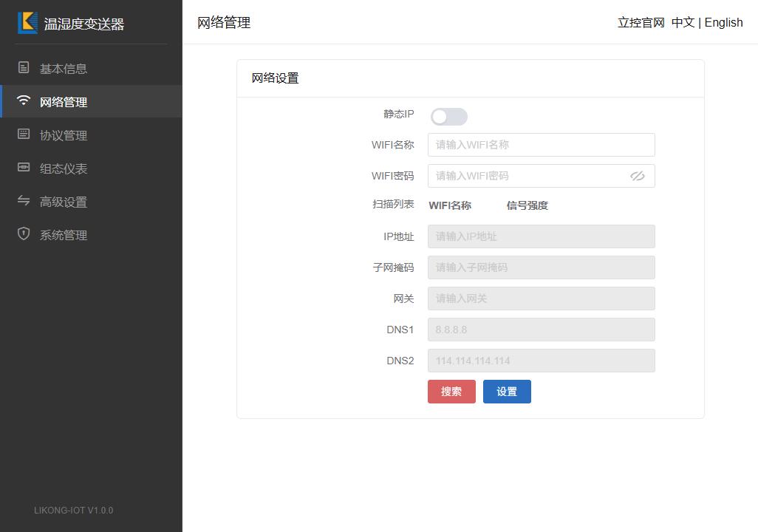
Task: Click the 组态仪表 gauge icon
Action: click(x=23, y=167)
